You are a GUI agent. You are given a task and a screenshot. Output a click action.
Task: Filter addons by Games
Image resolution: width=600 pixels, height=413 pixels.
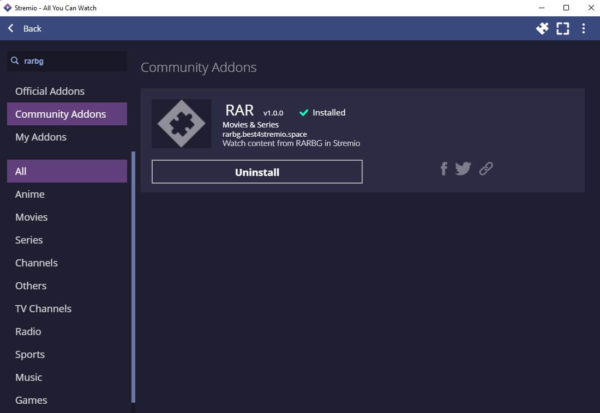[x=67, y=400]
